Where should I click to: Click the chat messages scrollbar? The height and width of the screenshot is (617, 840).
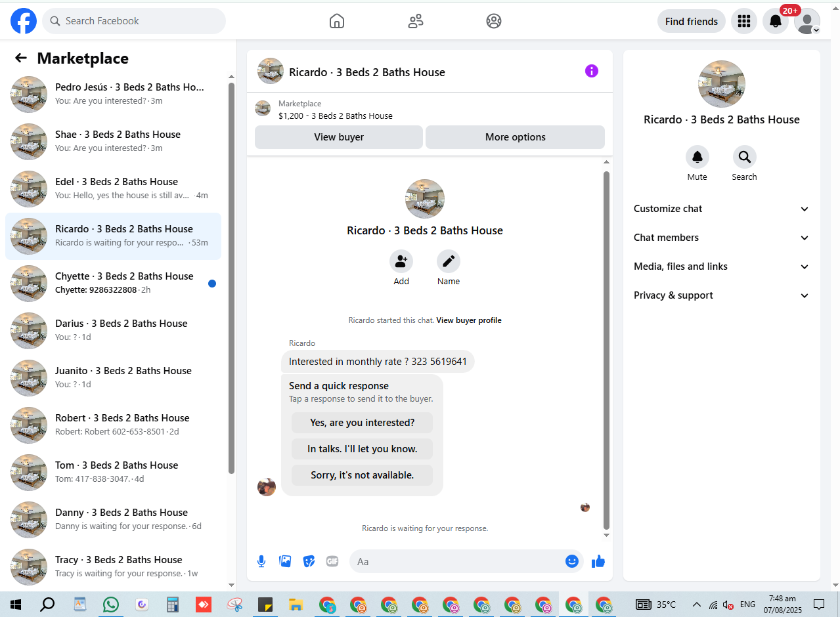[606, 350]
